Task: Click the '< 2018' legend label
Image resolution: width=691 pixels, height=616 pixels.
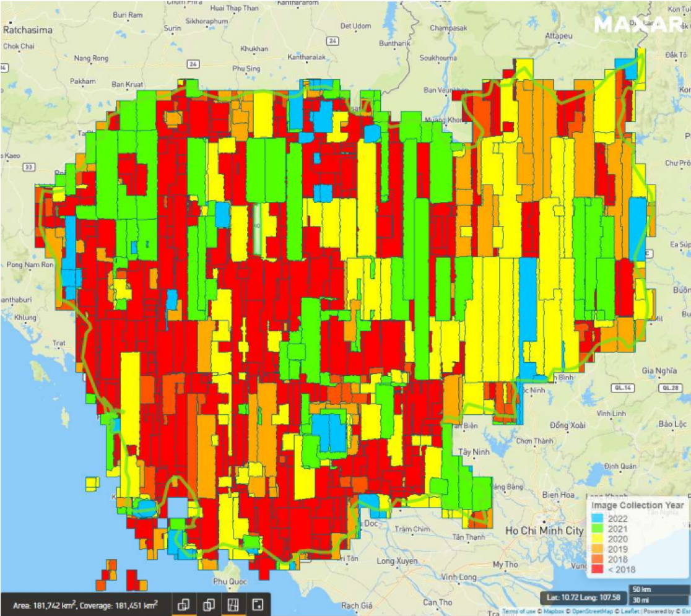Action: click(622, 570)
